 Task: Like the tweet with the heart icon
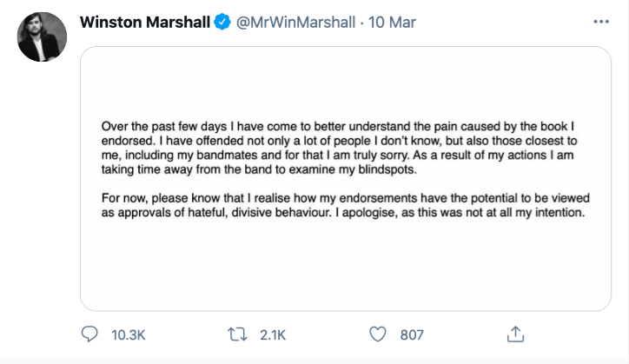[376, 334]
